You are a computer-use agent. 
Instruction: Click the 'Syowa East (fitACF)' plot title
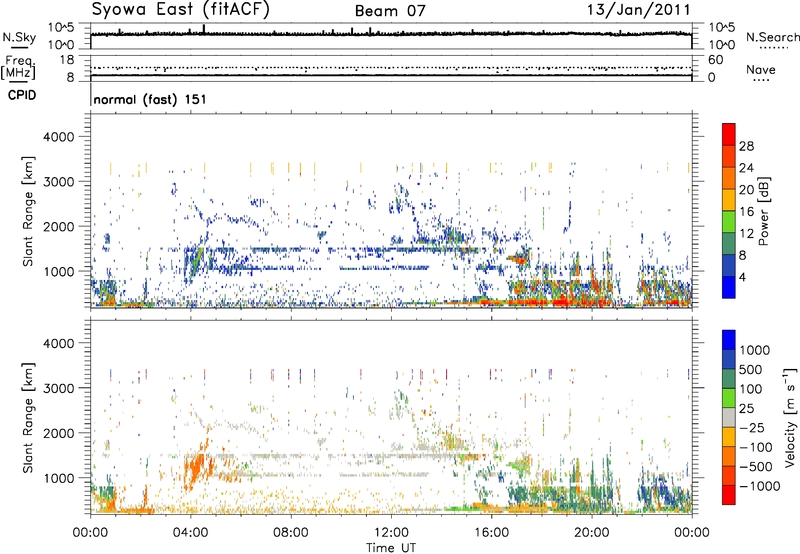180,10
